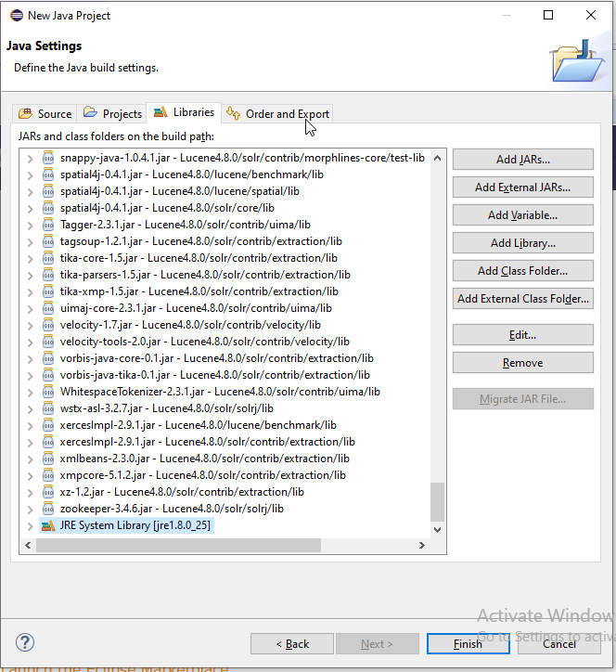Viewport: 616px width, 672px height.
Task: Click the jar icon beside velocity-1.7.jar
Action: pyautogui.click(x=48, y=325)
